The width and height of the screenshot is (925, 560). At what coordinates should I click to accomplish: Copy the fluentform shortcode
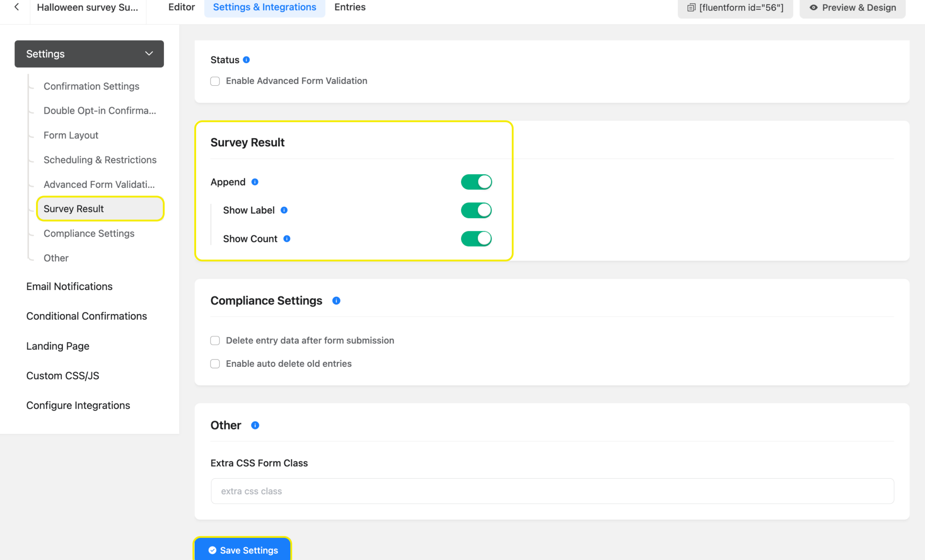coord(735,7)
